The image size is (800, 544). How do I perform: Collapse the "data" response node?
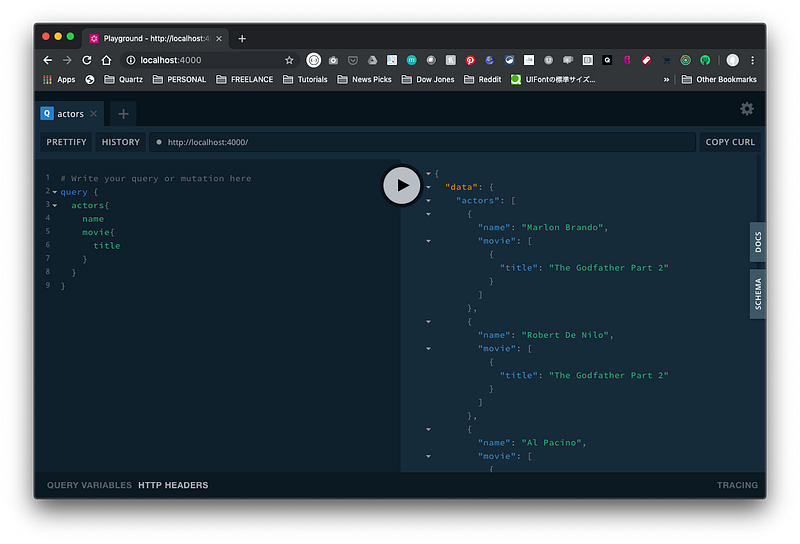[x=429, y=187]
